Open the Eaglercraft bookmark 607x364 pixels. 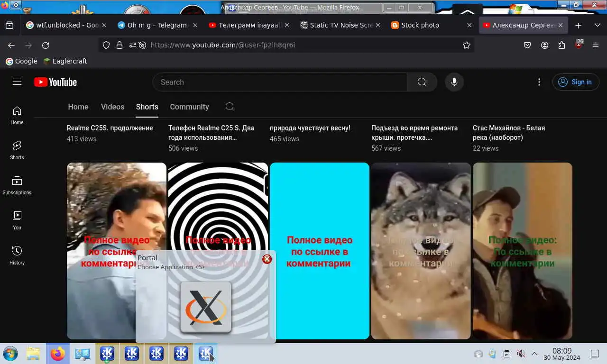[x=65, y=61]
